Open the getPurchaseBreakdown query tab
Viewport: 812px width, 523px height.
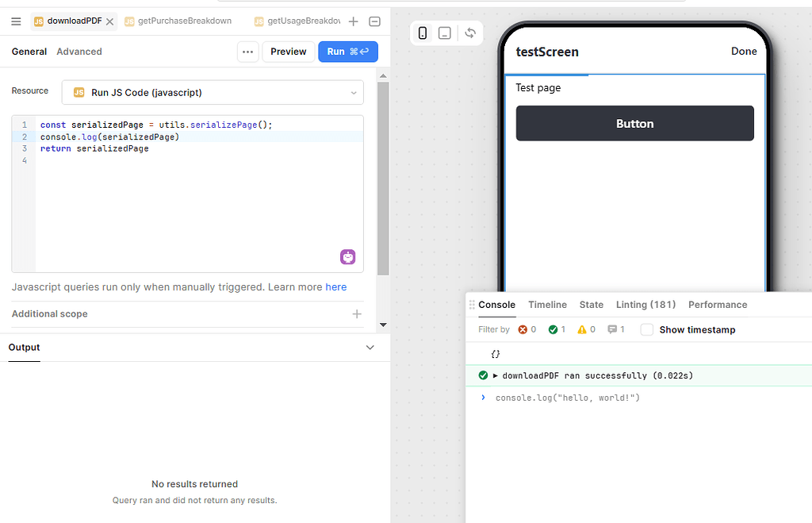178,21
